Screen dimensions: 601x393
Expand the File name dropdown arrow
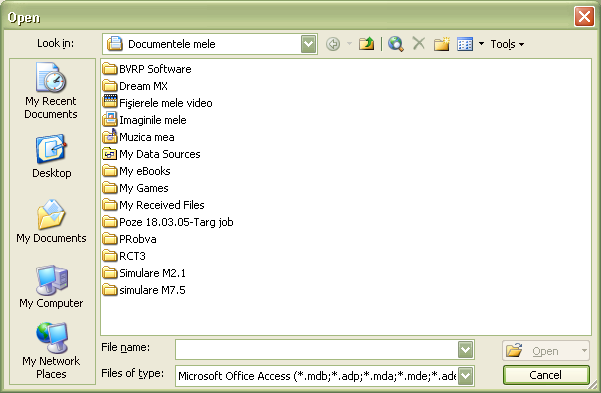(465, 350)
